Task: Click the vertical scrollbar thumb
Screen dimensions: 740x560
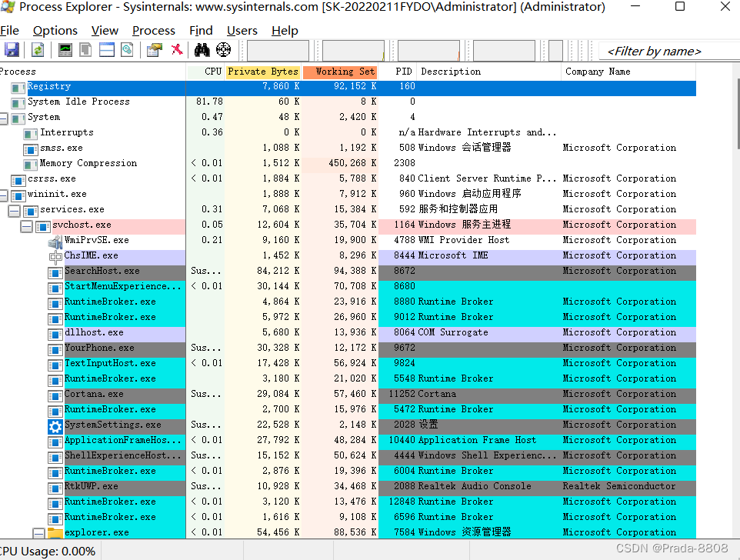Action: [x=738, y=113]
